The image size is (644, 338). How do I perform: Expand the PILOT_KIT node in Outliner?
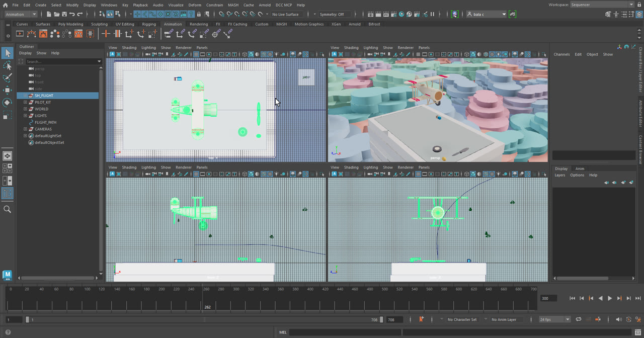coord(25,102)
